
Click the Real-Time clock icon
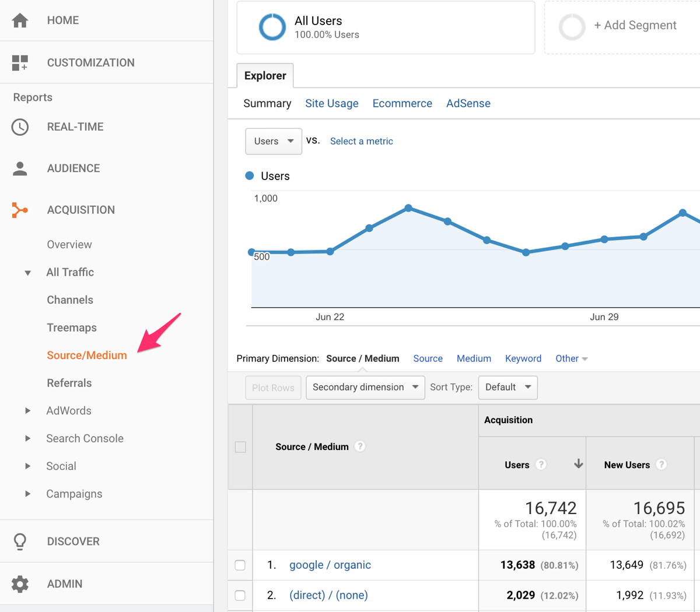pyautogui.click(x=20, y=127)
